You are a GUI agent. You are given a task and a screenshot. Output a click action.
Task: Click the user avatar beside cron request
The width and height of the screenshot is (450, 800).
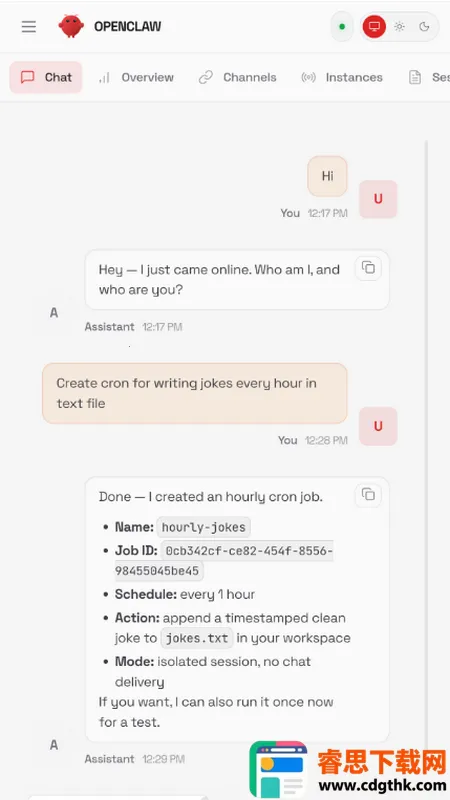coord(378,426)
